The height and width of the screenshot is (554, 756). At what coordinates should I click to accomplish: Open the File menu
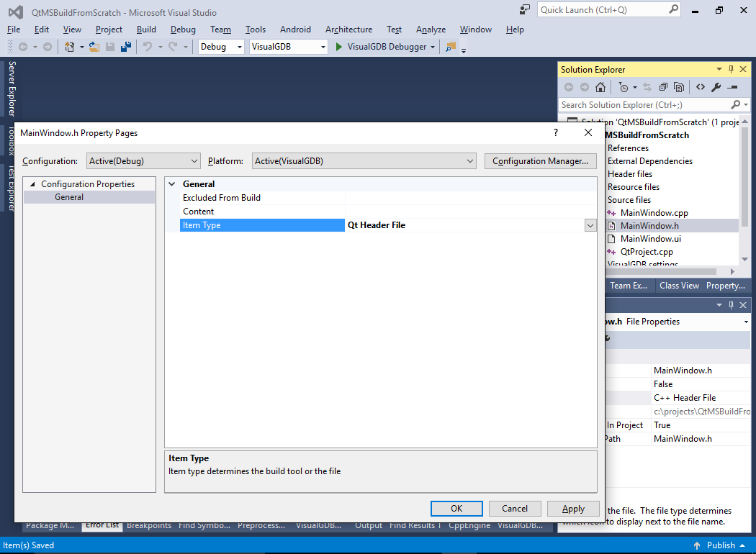coord(14,29)
